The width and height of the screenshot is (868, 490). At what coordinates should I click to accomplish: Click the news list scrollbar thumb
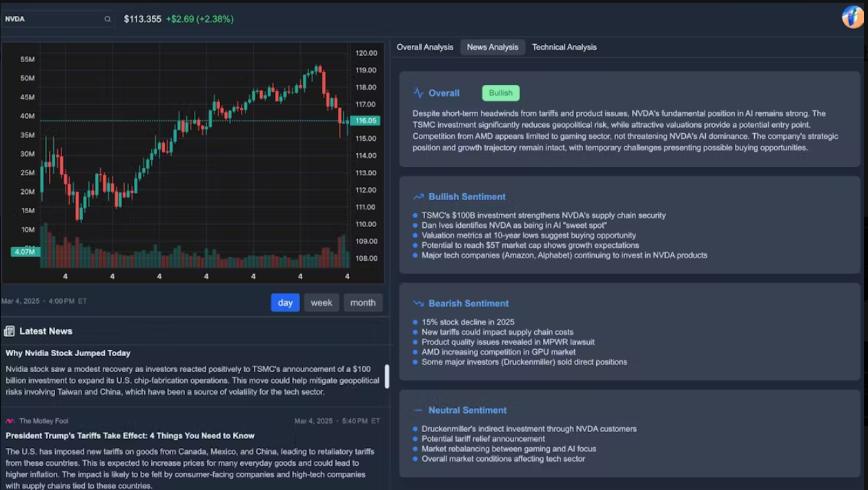[386, 376]
